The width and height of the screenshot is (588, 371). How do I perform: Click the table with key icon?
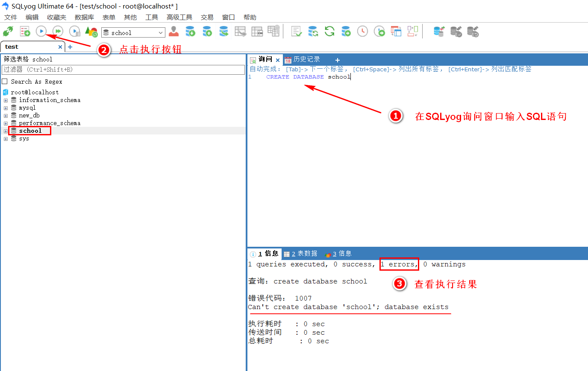(x=273, y=31)
